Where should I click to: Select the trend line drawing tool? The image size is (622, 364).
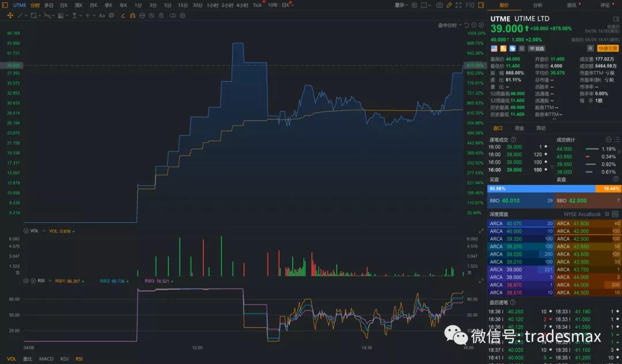[20, 16]
